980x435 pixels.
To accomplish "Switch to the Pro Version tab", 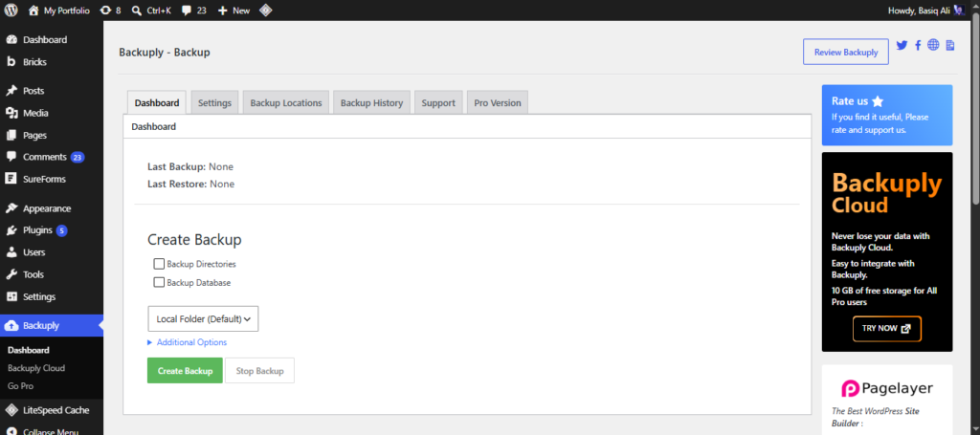I will 498,103.
